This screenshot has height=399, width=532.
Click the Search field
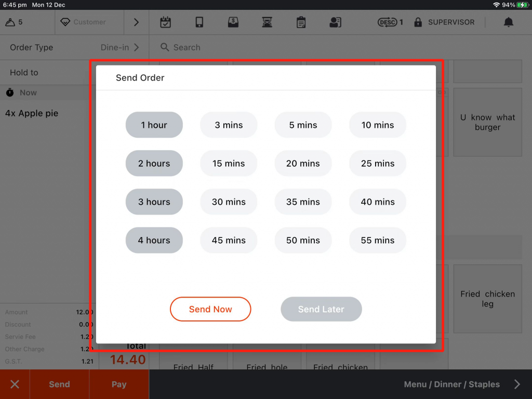[x=187, y=47]
